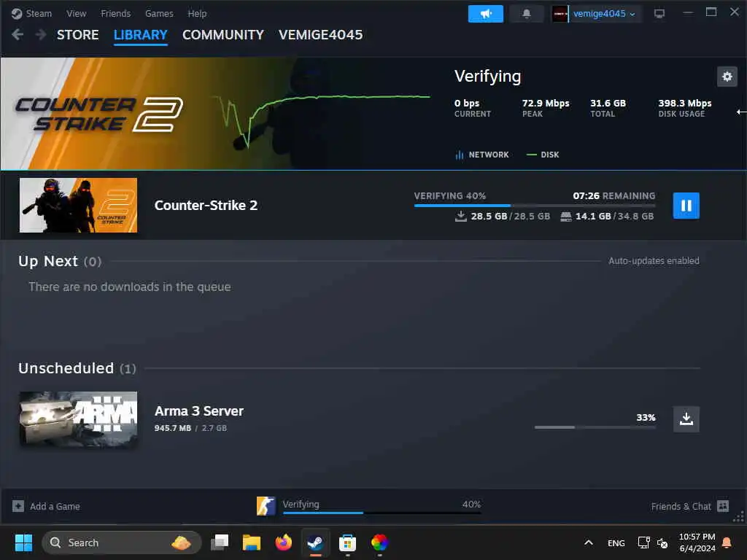Click the network status tray icon
The height and width of the screenshot is (560, 747).
pos(643,542)
